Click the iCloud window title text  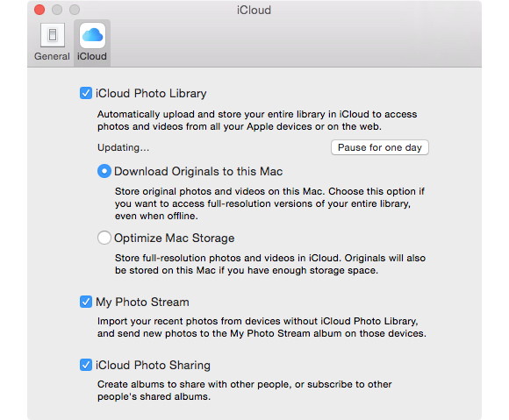coord(254,10)
